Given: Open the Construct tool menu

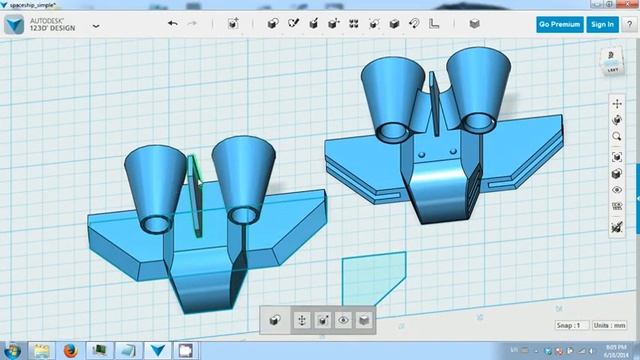Looking at the screenshot, I should pyautogui.click(x=313, y=24).
